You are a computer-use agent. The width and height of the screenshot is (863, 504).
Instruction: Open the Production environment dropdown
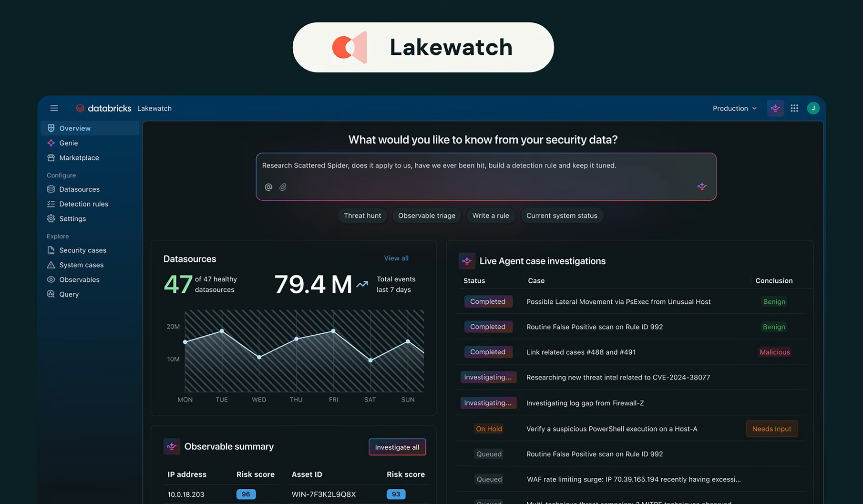coord(734,108)
